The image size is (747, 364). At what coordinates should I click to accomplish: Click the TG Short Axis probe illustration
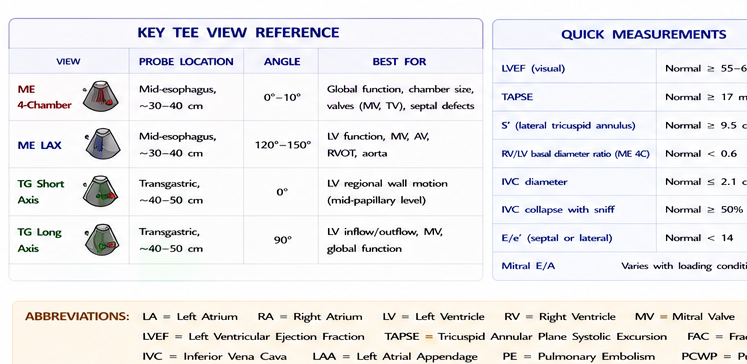(100, 191)
